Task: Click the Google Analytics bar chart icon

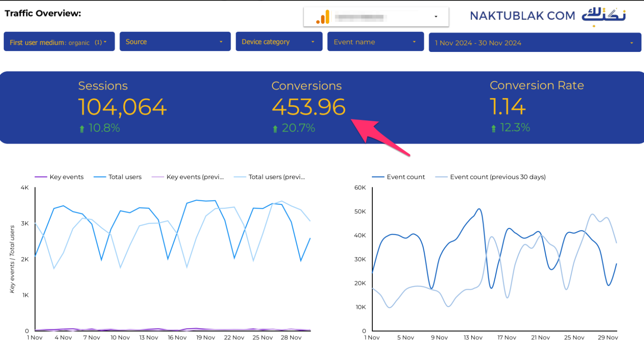Action: 322,17
